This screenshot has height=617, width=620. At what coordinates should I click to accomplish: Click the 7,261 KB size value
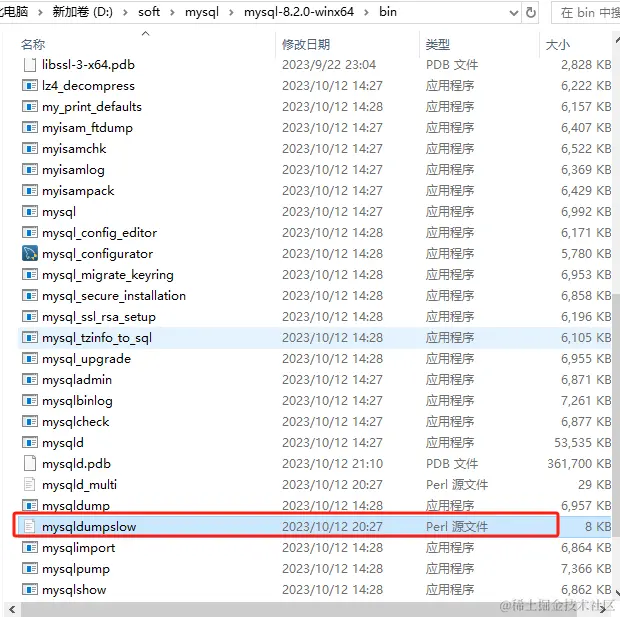[x=586, y=401]
